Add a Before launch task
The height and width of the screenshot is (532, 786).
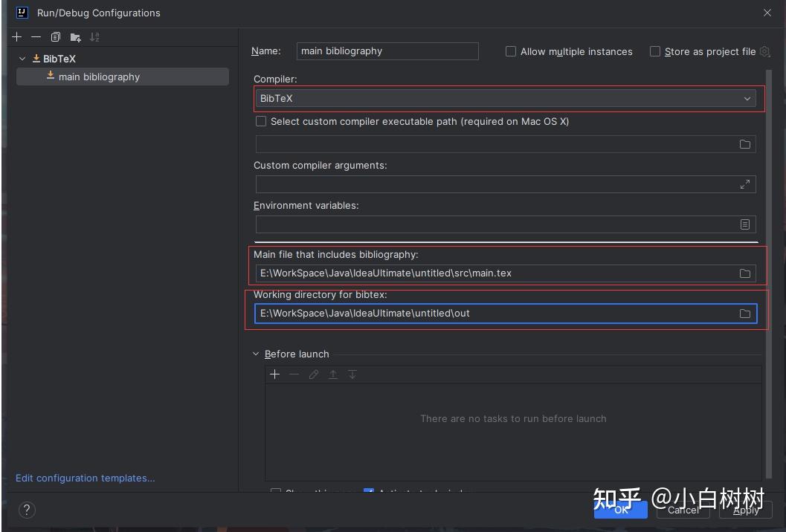point(274,374)
